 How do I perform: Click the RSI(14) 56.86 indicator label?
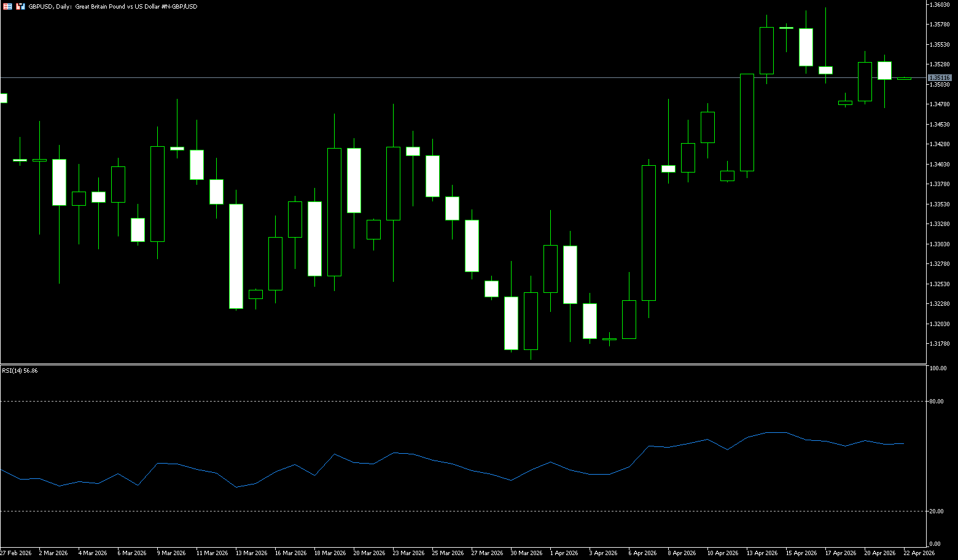pos(20,371)
